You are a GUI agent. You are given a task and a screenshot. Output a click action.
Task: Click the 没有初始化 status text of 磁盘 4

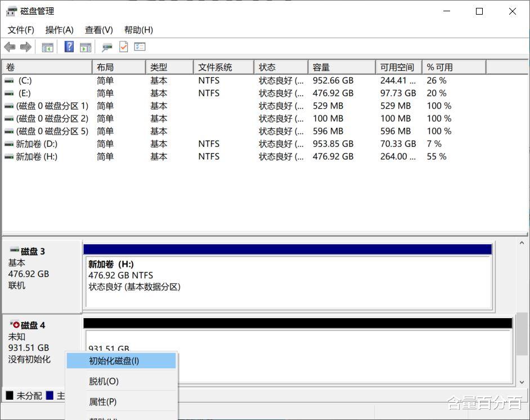(29, 359)
